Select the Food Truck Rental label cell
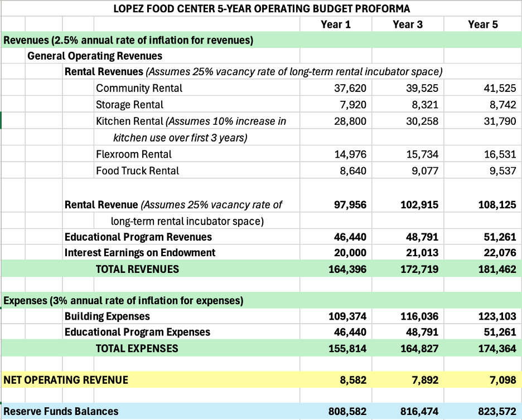 coord(137,170)
